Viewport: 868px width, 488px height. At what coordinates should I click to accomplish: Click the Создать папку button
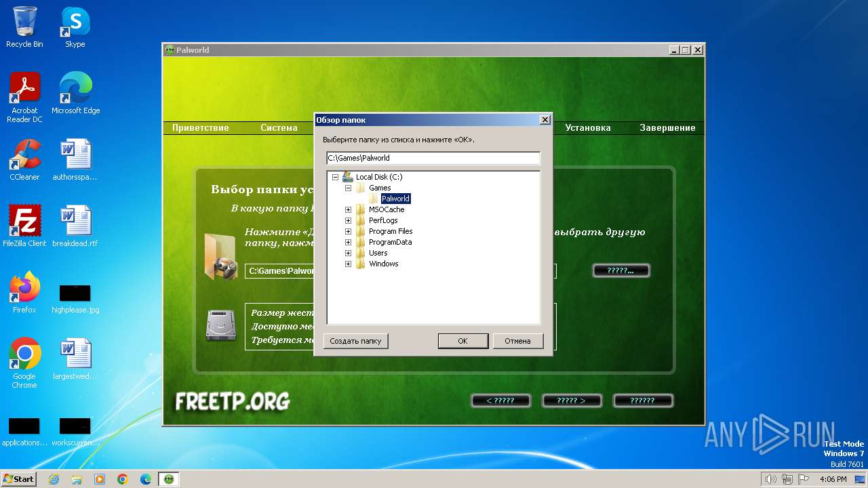(355, 341)
